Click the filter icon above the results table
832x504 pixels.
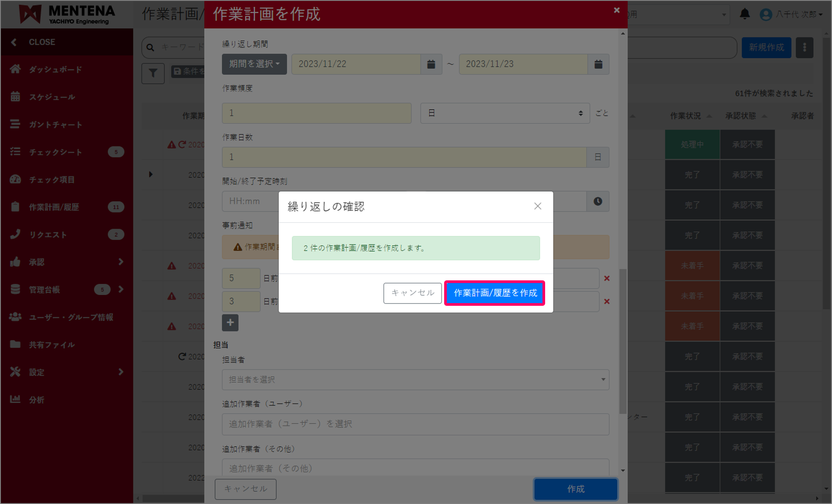(x=153, y=73)
